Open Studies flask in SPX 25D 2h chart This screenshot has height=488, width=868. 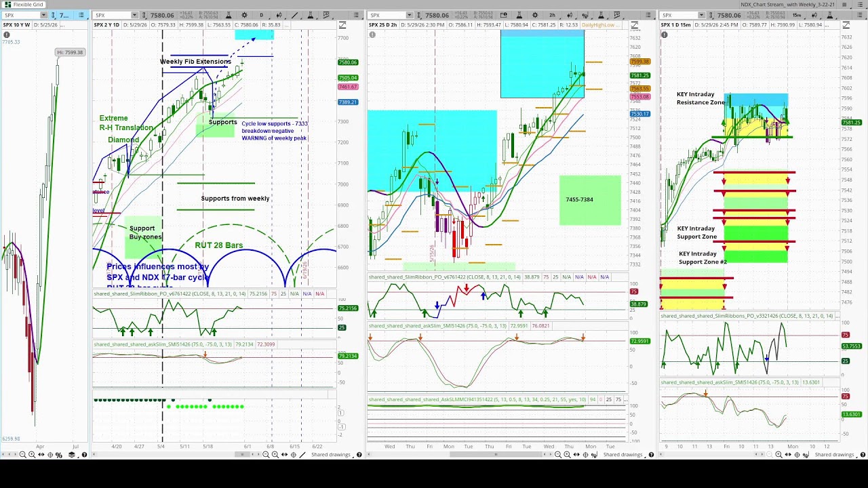click(519, 15)
